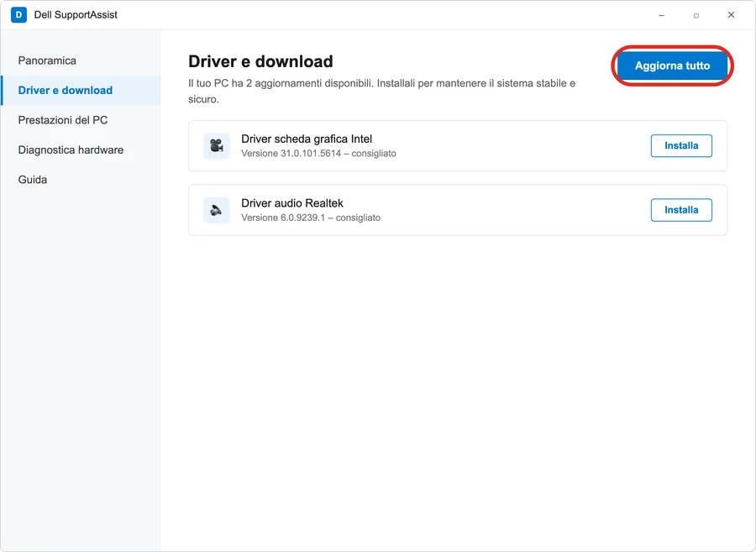Viewport: 756px width, 552px height.
Task: Install the Intel graphics driver
Action: click(x=681, y=145)
